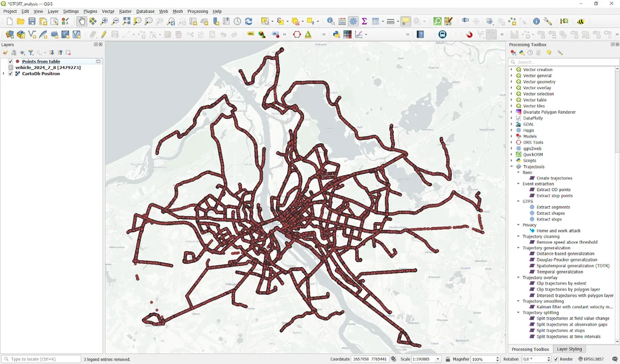Click the Save Project floppy disk icon

click(x=32, y=21)
